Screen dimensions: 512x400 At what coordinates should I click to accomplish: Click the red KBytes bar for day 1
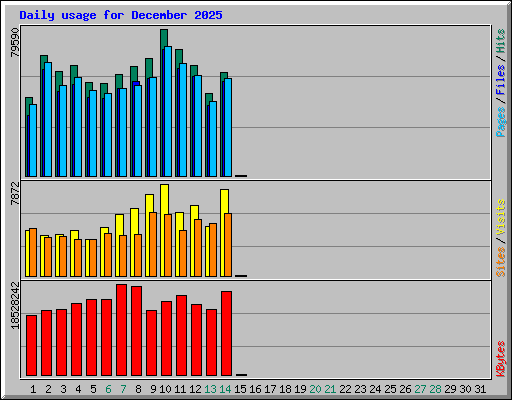click(31, 345)
